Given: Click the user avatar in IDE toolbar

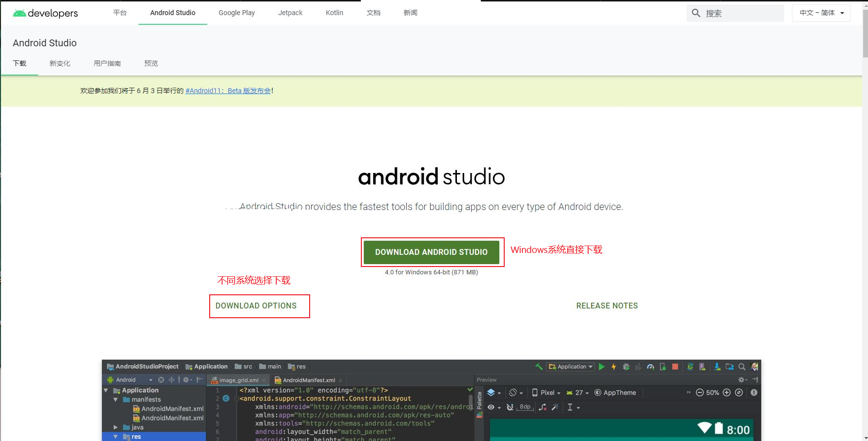Looking at the screenshot, I should coord(754,366).
